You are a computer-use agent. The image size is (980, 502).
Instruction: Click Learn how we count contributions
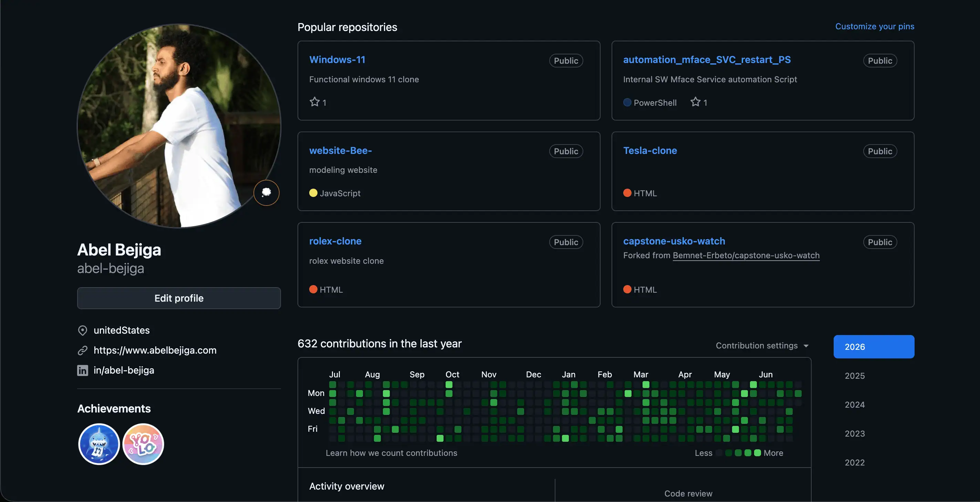click(391, 453)
